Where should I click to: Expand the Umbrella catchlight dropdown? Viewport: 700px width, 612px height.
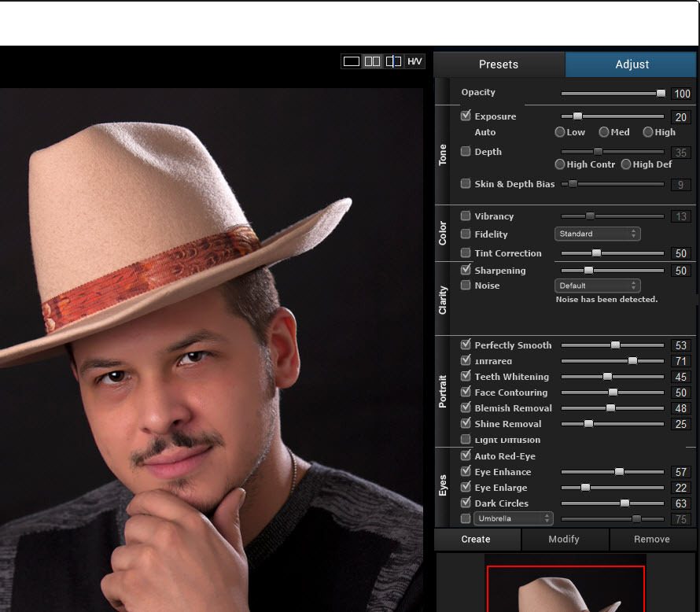[513, 518]
